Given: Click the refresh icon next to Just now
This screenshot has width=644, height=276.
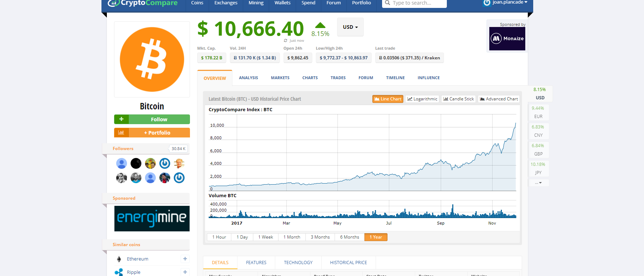Looking at the screenshot, I should coord(286,41).
